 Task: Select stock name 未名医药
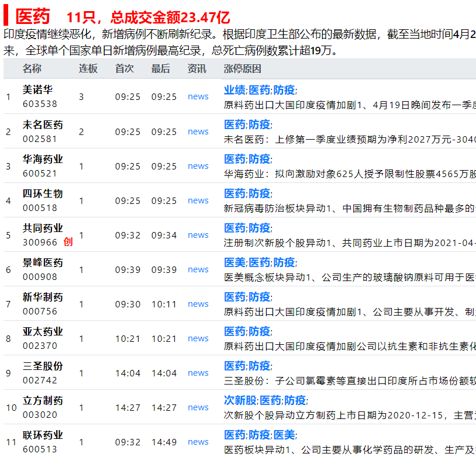pos(43,124)
